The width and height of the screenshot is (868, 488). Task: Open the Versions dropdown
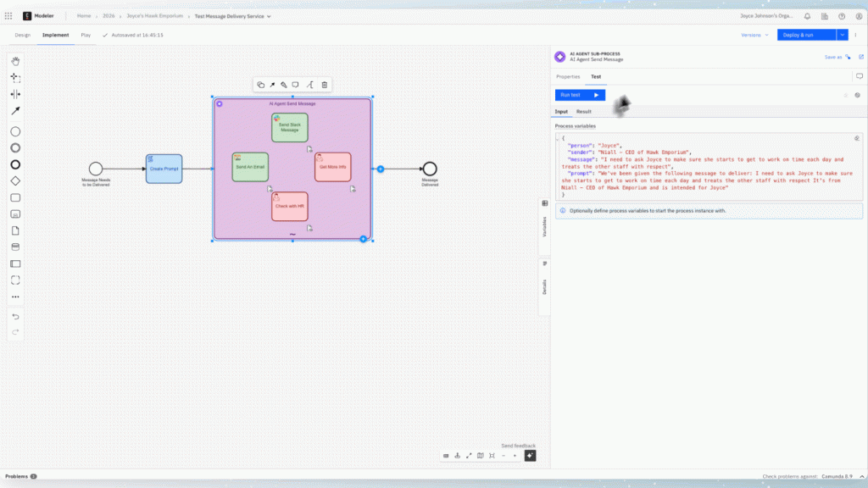coord(754,35)
